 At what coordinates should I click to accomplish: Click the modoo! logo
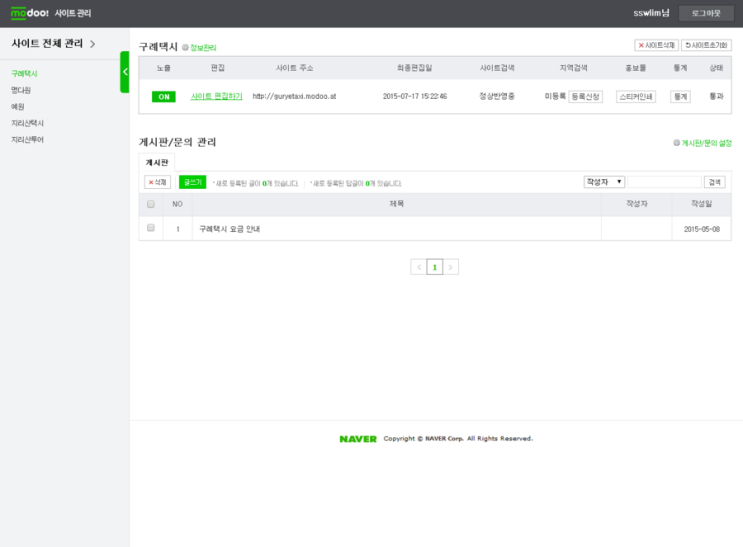point(29,13)
